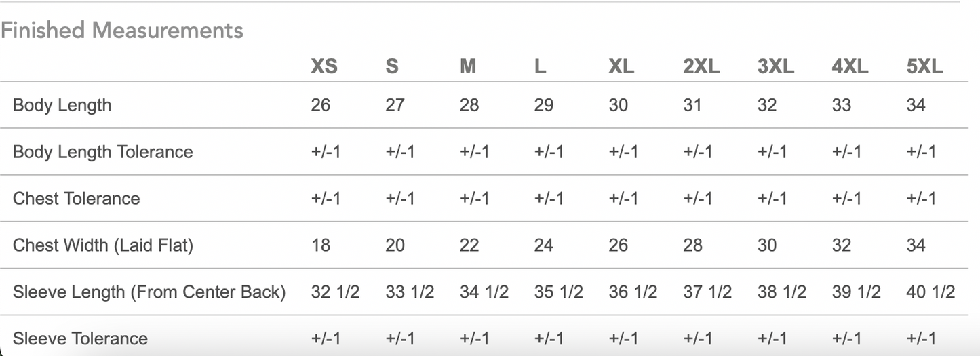Click the Body Length Tolerance row label
This screenshot has height=356, width=980.
click(x=102, y=151)
